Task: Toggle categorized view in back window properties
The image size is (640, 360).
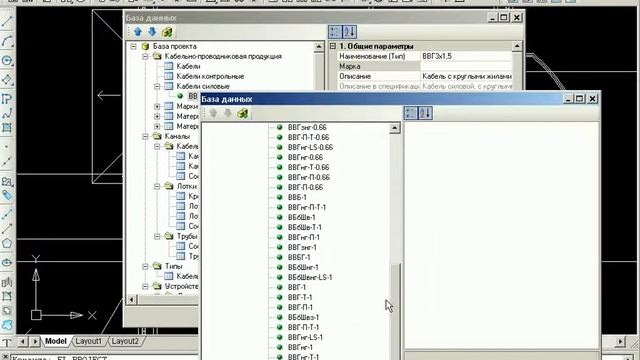Action: 335,32
